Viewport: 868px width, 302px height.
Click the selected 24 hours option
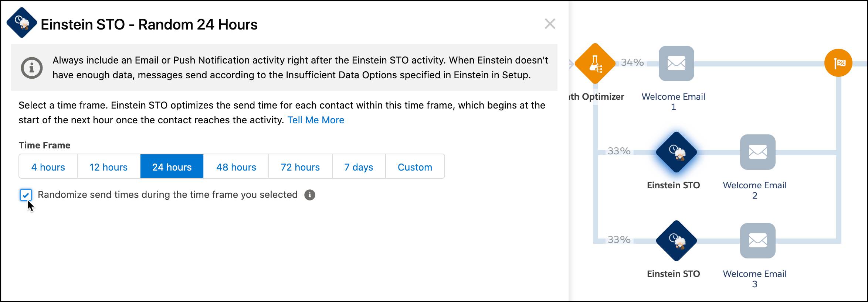(172, 167)
